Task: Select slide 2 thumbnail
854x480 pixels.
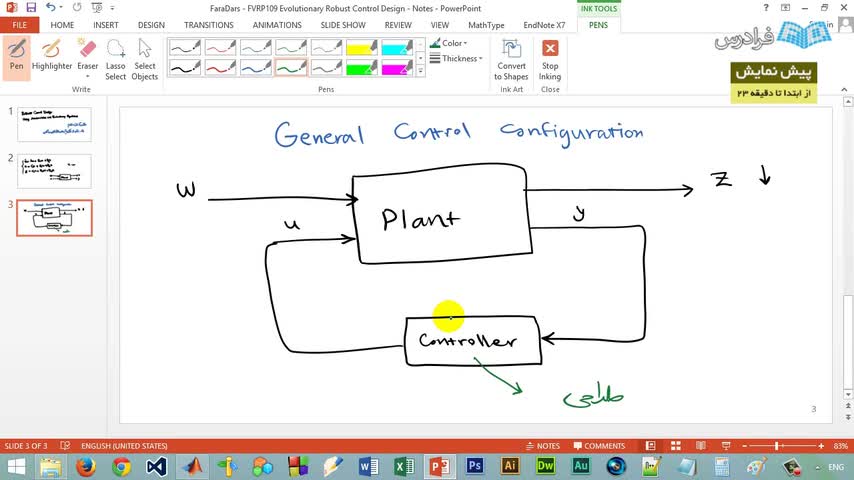Action: pyautogui.click(x=54, y=171)
